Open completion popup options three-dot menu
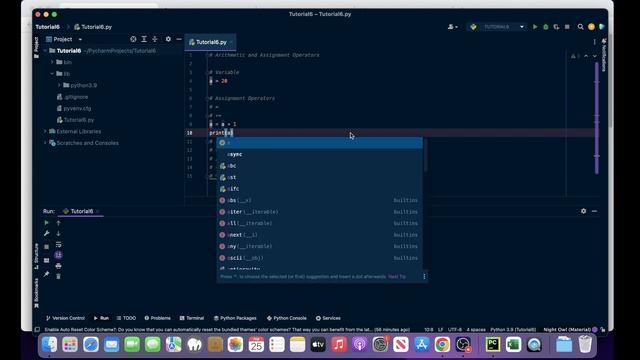 (x=424, y=276)
